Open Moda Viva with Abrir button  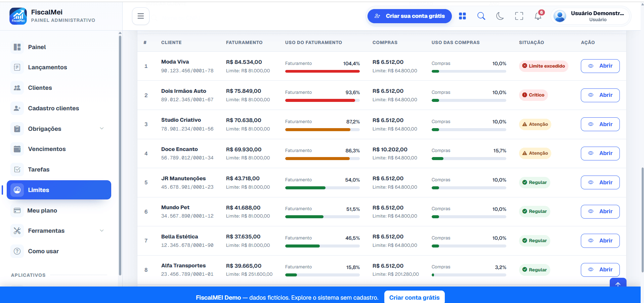pos(600,66)
